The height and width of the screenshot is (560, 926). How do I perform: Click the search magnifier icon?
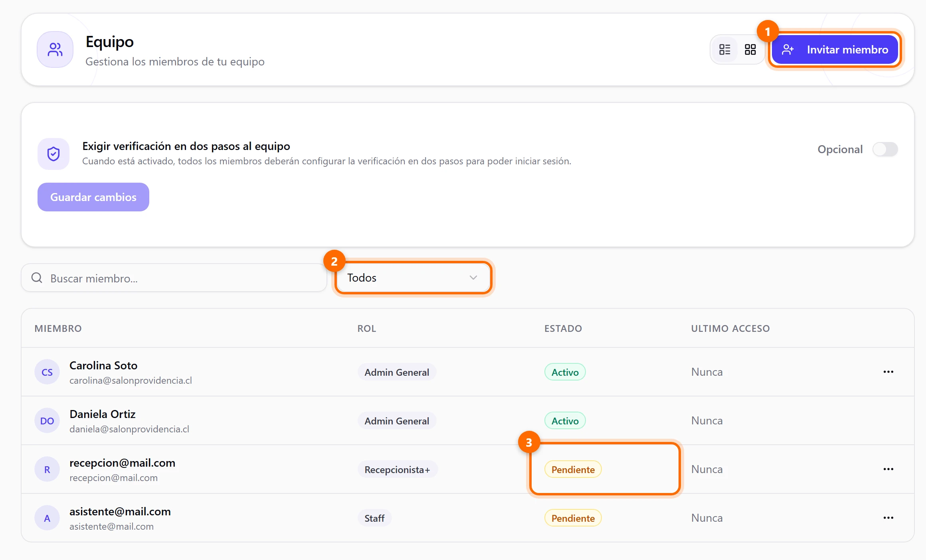pos(37,278)
